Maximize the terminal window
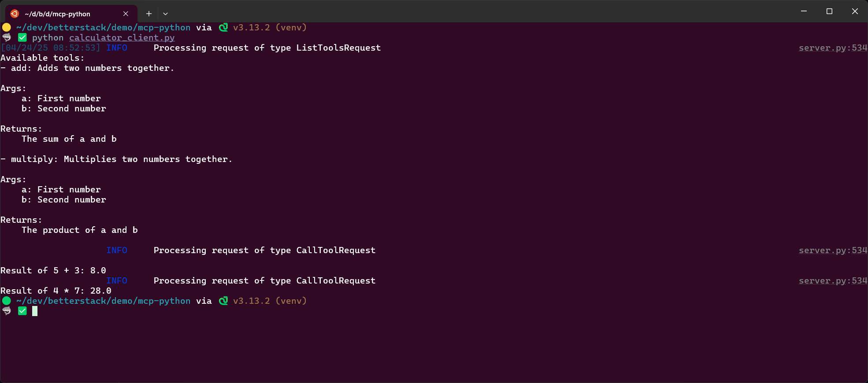 pos(829,11)
